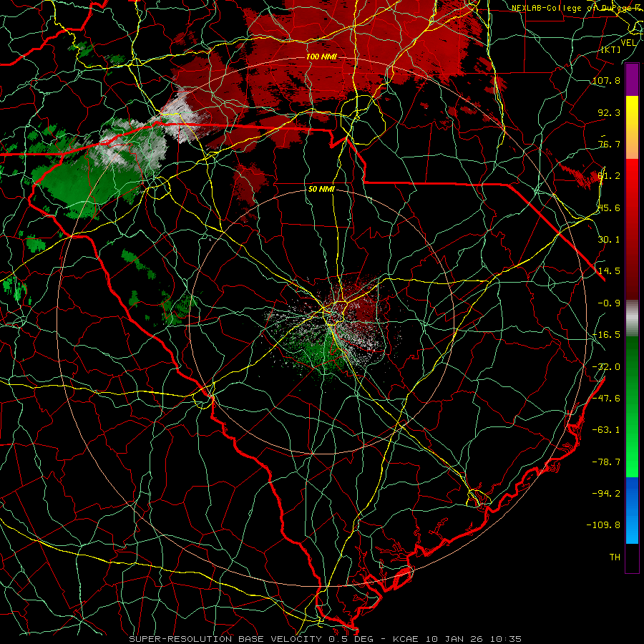Click the 45.6 legend value
Viewport: 644px width, 644px height.
[x=609, y=208]
